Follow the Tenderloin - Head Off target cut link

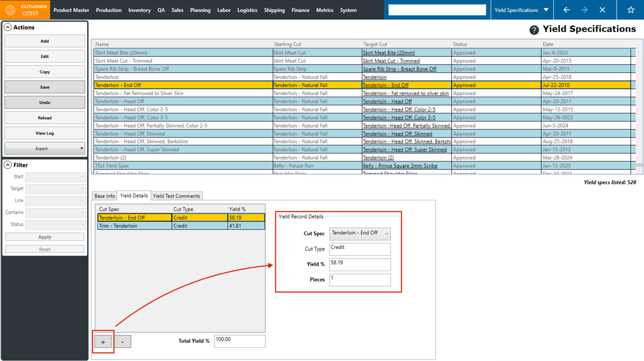coord(387,101)
